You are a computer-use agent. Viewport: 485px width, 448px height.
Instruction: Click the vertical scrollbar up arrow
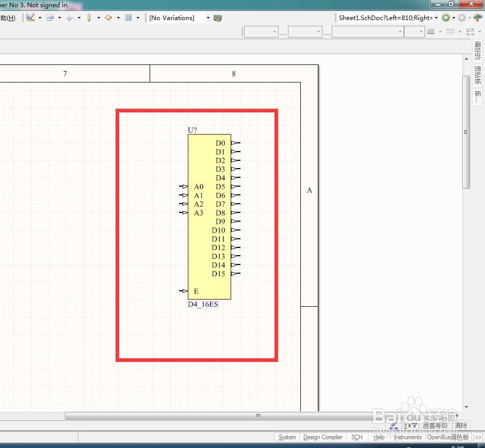tap(466, 59)
